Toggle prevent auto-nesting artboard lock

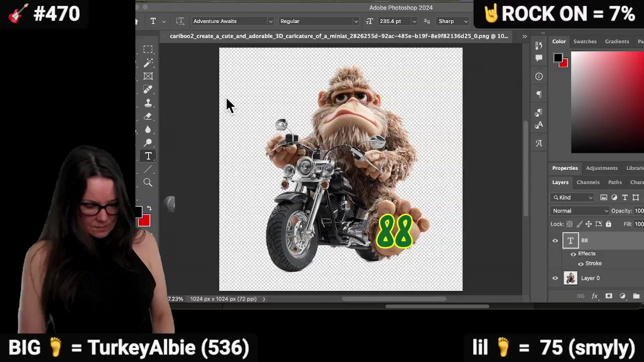point(599,224)
